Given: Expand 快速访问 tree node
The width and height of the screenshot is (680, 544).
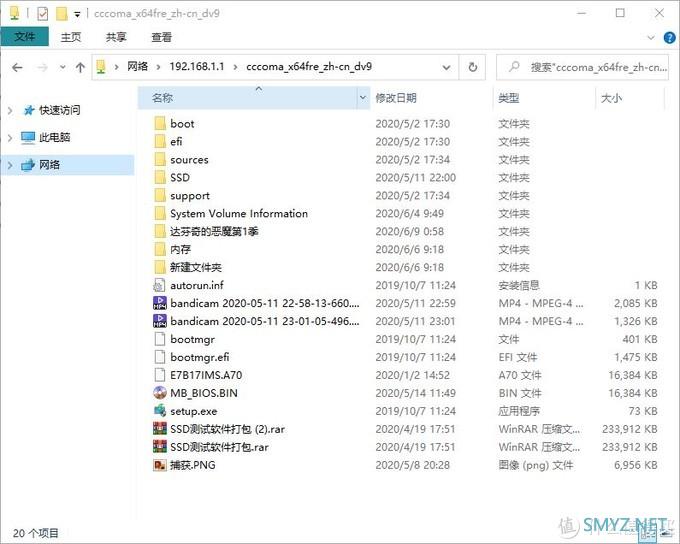Looking at the screenshot, I should click(10, 111).
